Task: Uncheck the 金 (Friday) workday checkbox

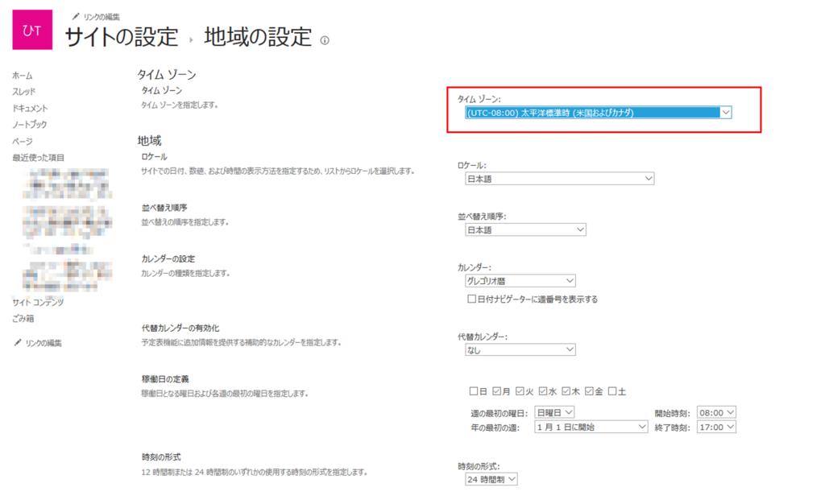Action: (589, 391)
